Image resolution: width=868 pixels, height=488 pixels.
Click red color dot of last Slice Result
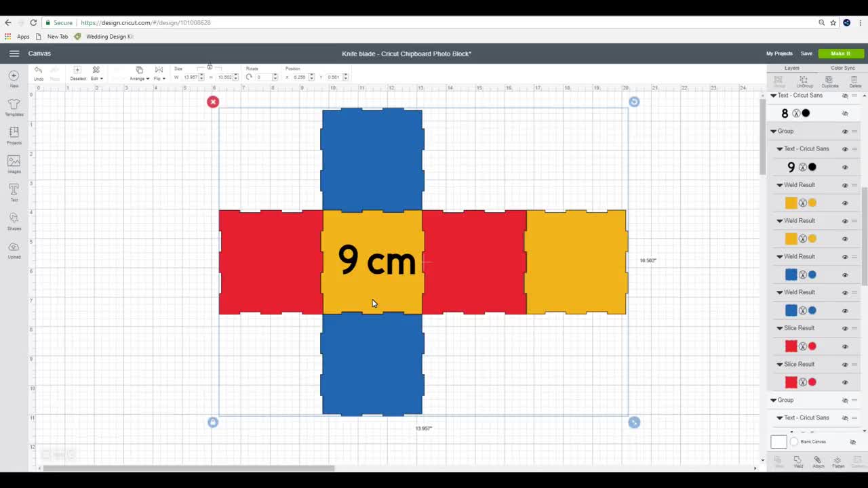(812, 382)
